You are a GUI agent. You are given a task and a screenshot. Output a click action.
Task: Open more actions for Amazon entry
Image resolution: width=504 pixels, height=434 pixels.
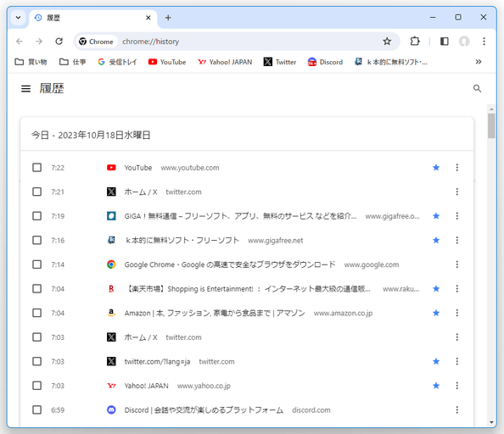456,313
